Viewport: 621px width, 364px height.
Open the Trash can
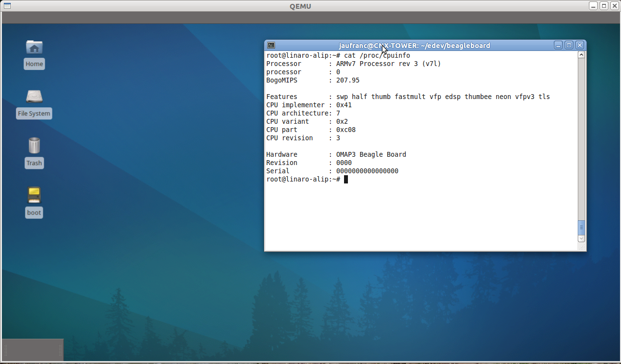(x=34, y=144)
